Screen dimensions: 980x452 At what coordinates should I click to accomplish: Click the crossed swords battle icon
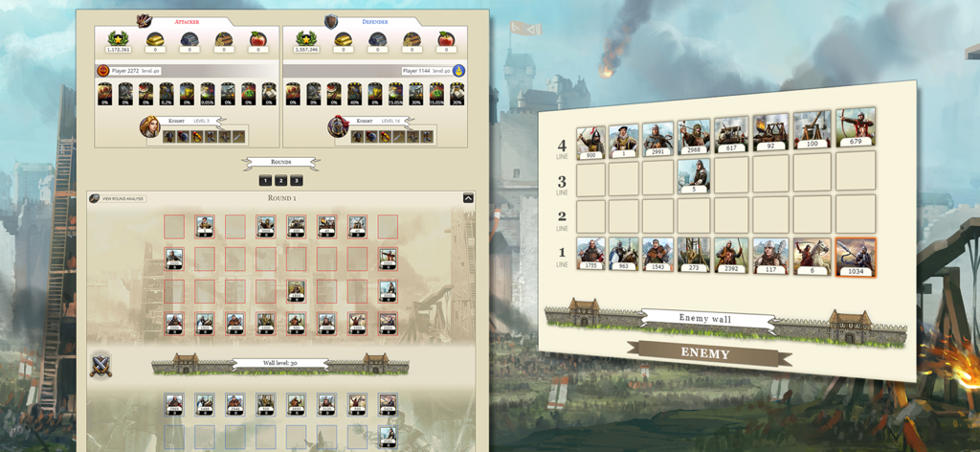click(x=100, y=365)
